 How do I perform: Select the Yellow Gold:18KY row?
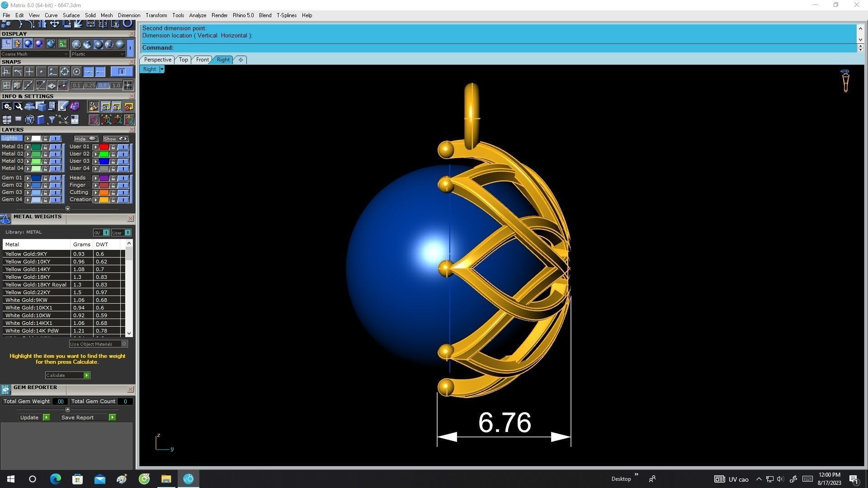point(28,277)
